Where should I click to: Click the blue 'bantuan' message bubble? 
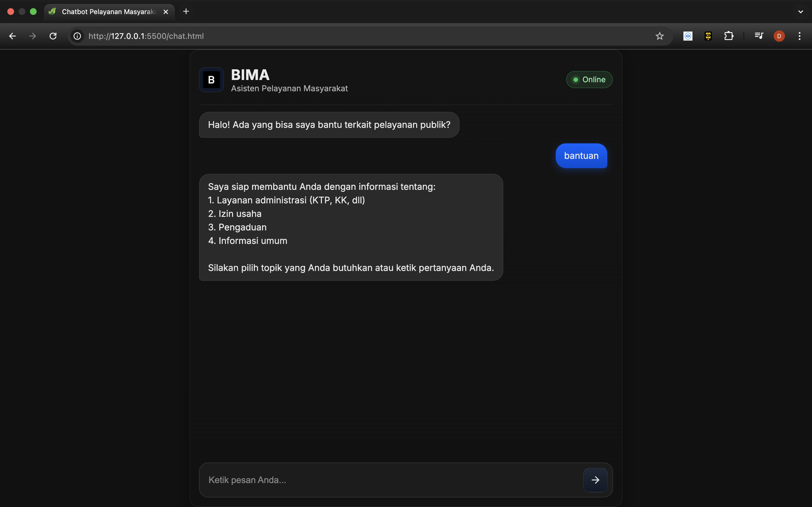[x=581, y=155]
